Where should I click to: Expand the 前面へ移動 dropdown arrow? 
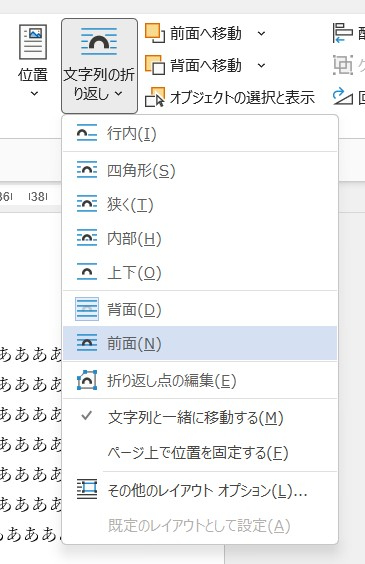(262, 34)
